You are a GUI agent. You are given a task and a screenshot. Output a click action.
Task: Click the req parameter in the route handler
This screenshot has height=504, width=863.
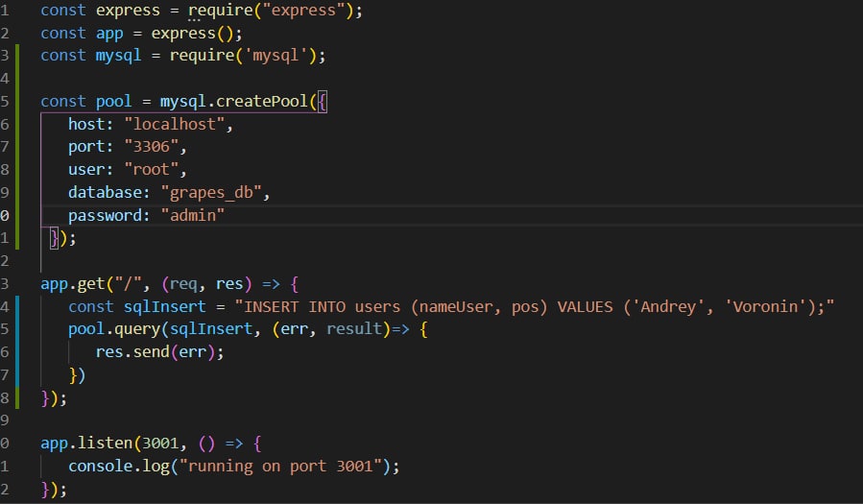(x=183, y=284)
